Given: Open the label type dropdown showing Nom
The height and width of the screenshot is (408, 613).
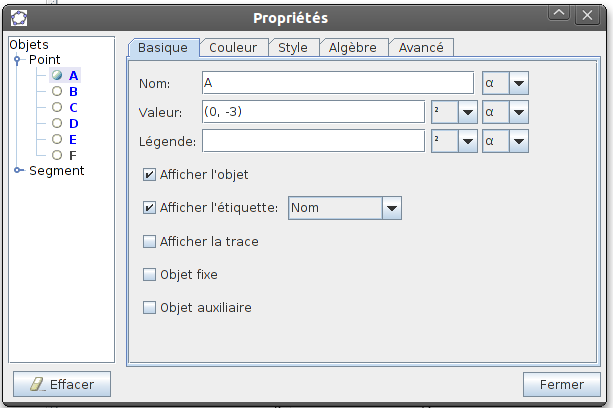Looking at the screenshot, I should tap(345, 208).
